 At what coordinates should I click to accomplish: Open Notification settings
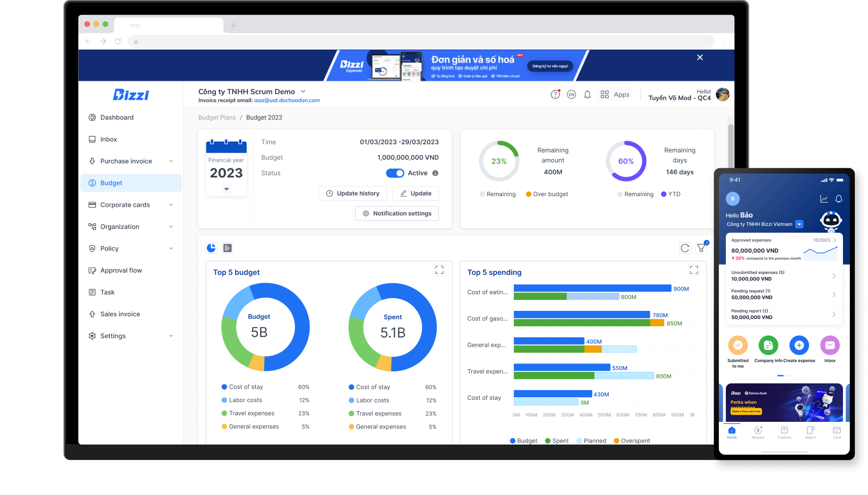point(397,214)
